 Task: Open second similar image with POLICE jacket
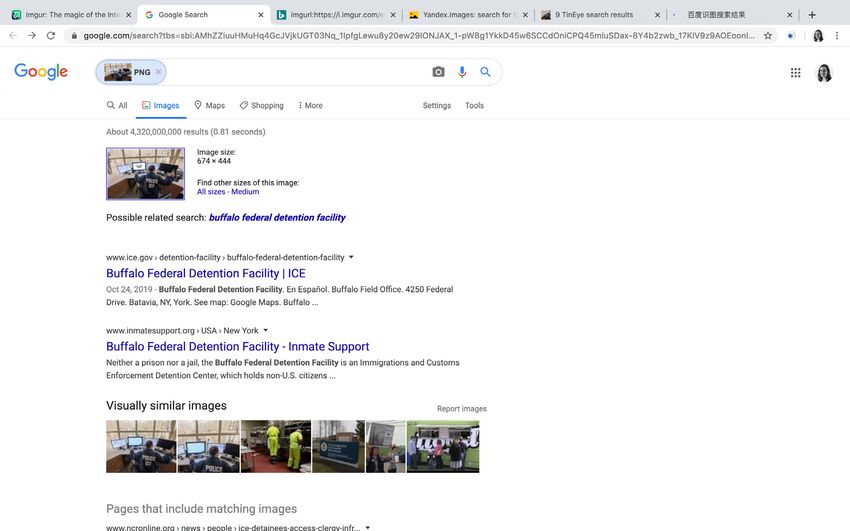[209, 446]
